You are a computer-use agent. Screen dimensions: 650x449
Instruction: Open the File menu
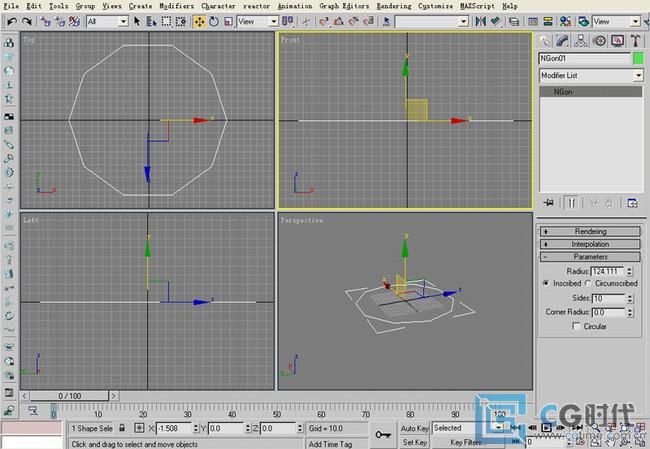11,6
